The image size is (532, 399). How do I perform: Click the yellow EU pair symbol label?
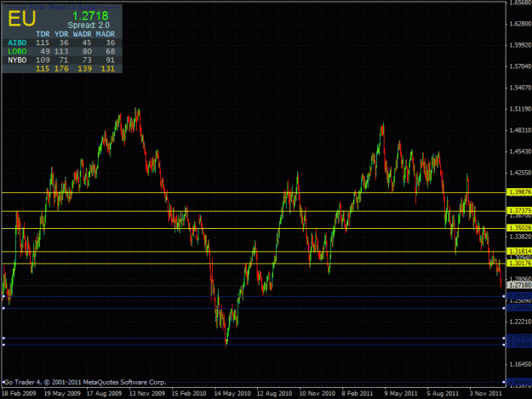coord(22,19)
